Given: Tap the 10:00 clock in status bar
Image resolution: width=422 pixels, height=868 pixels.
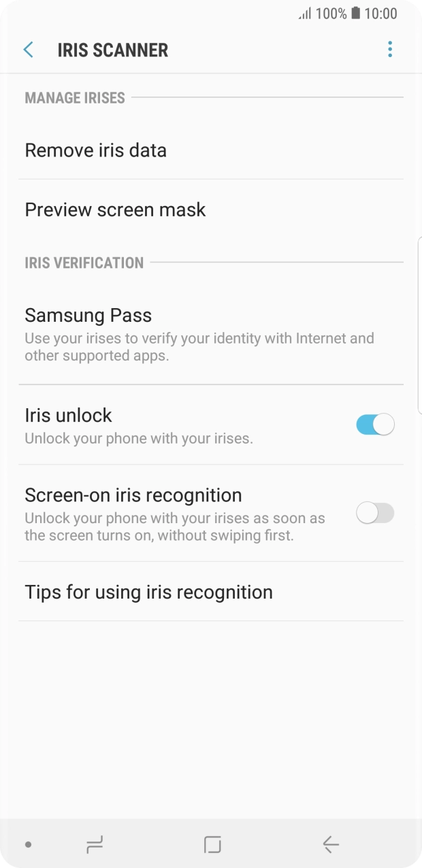Looking at the screenshot, I should pyautogui.click(x=381, y=14).
